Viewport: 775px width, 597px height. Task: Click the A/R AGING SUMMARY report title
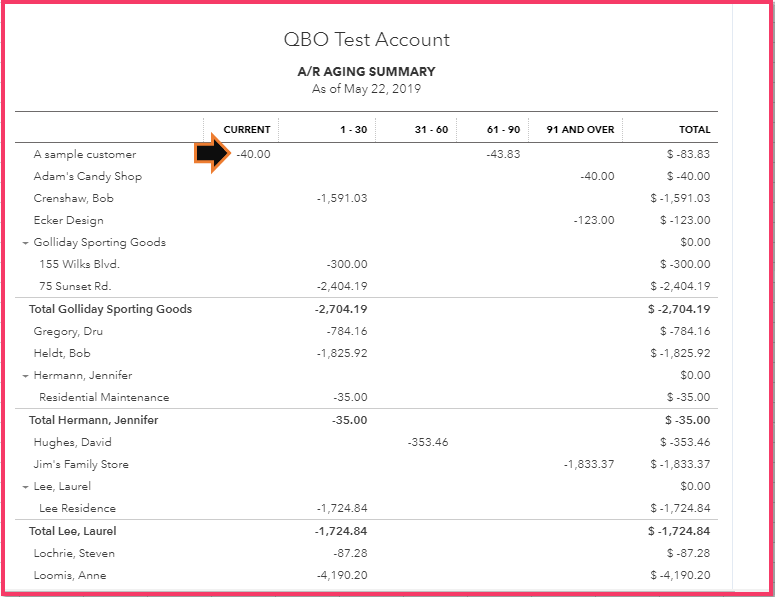pyautogui.click(x=366, y=72)
